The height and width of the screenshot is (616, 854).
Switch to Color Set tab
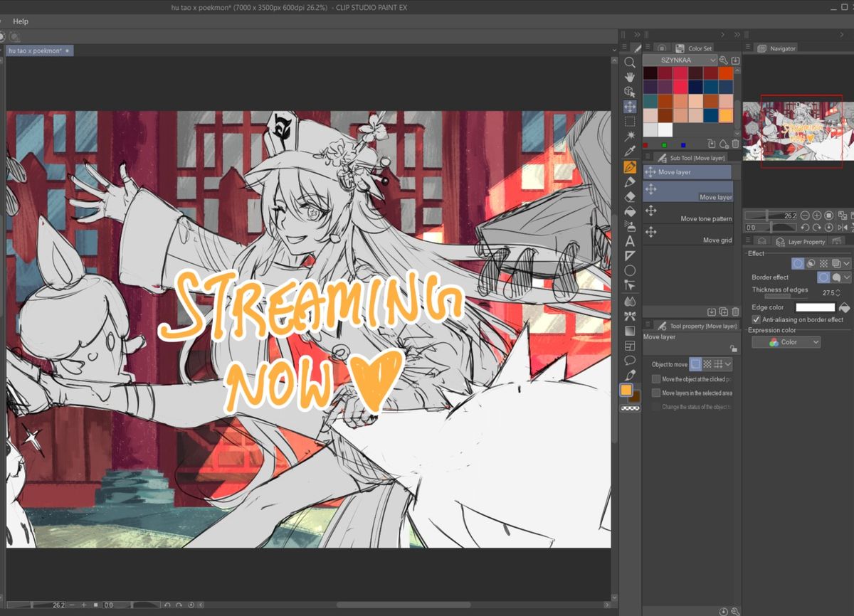(692, 48)
